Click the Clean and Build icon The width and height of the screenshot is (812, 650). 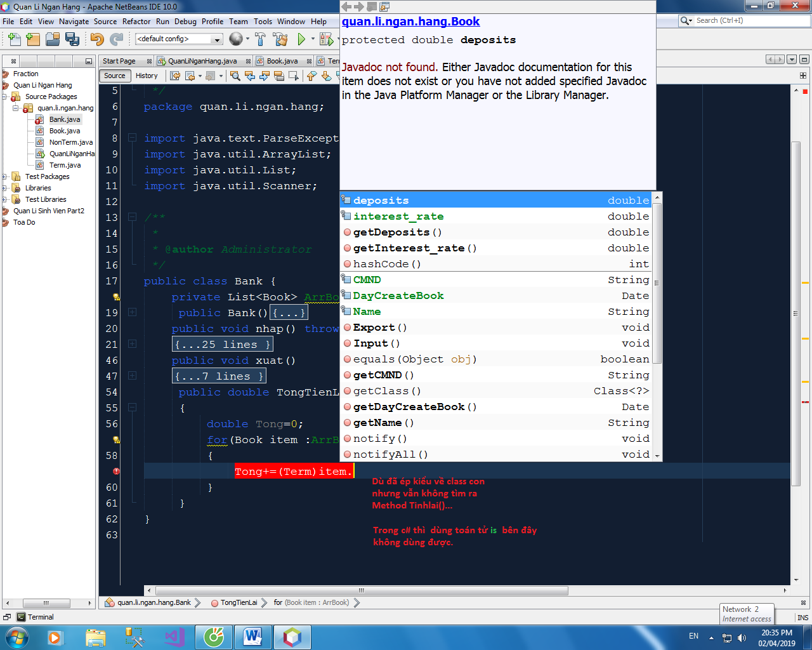(x=280, y=39)
